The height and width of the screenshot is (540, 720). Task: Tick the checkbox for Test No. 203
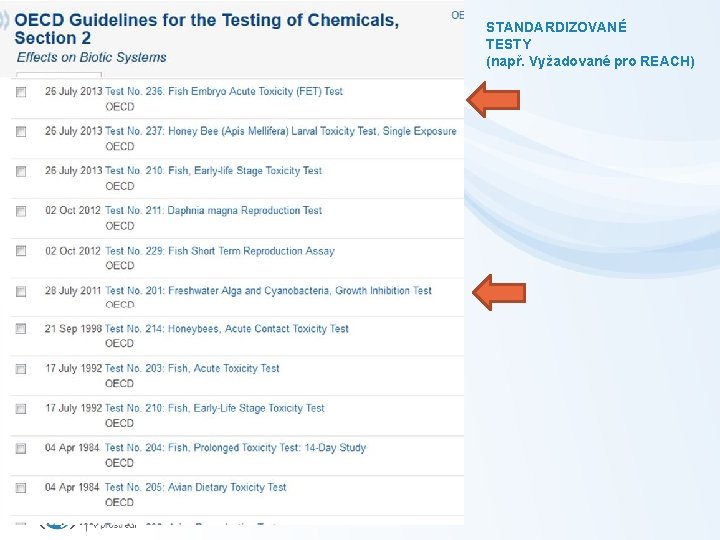point(21,369)
